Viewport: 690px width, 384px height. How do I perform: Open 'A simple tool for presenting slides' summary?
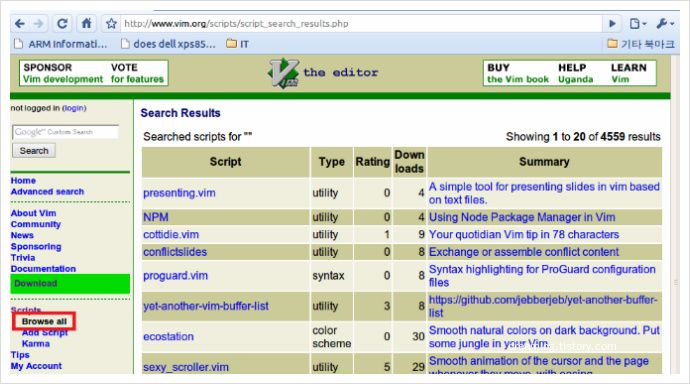click(x=544, y=193)
